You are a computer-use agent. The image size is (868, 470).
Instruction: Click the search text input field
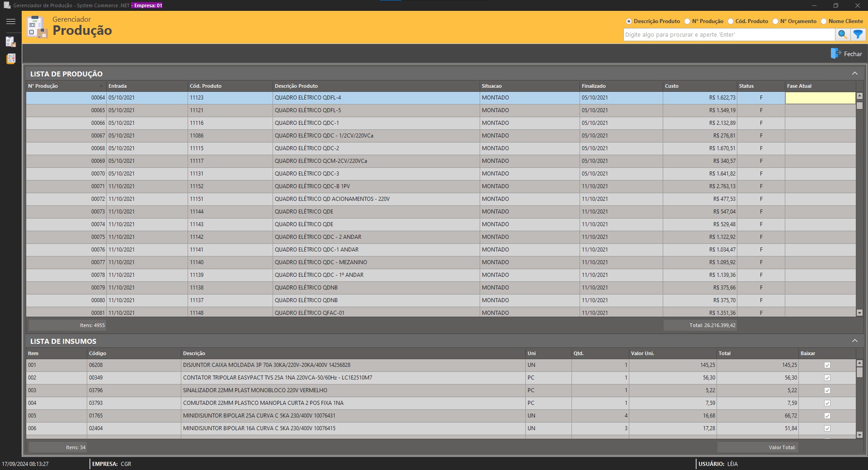click(729, 34)
